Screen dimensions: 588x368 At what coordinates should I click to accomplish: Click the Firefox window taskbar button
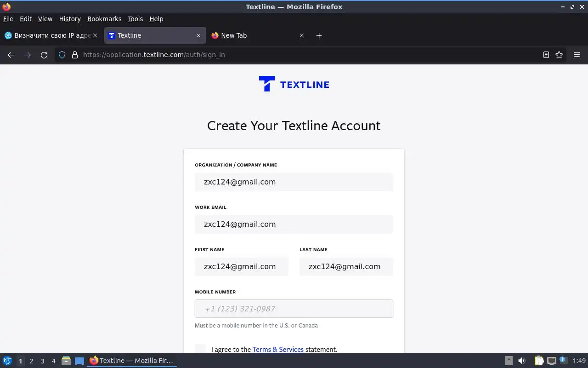click(131, 361)
